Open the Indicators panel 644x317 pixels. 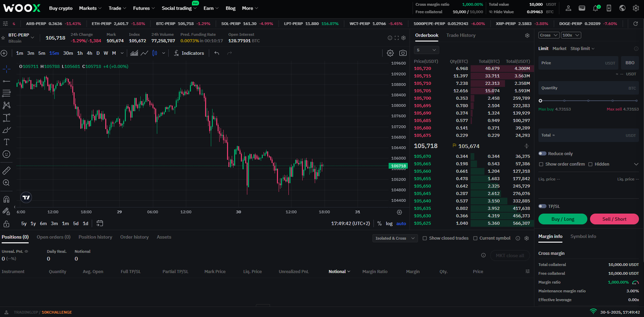point(189,53)
